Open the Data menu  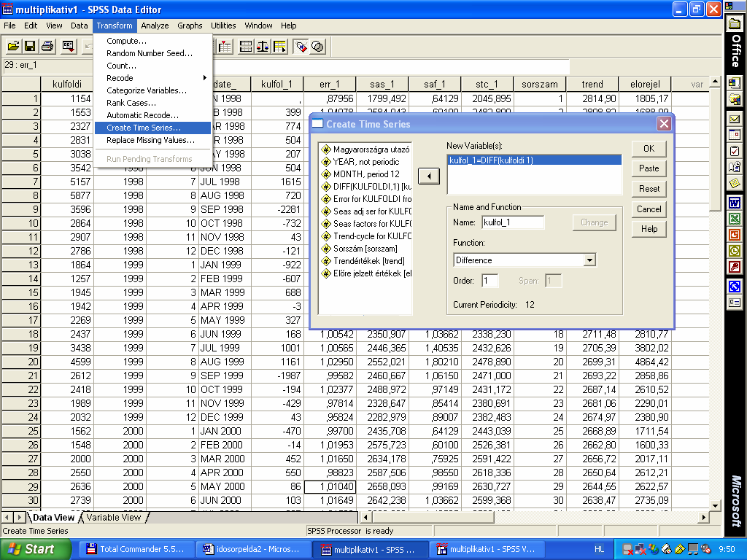point(79,26)
